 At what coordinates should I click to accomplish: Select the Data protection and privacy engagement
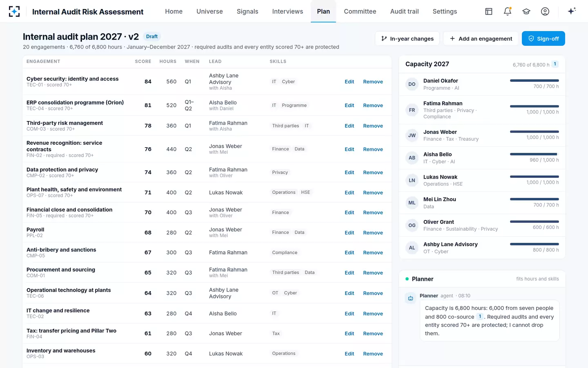(62, 170)
